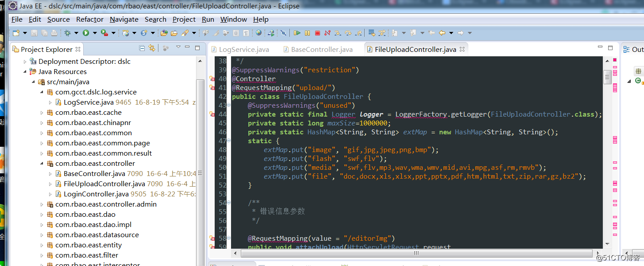Click the Next Annotation icon
Viewport: 644px width, 266px height.
click(394, 33)
